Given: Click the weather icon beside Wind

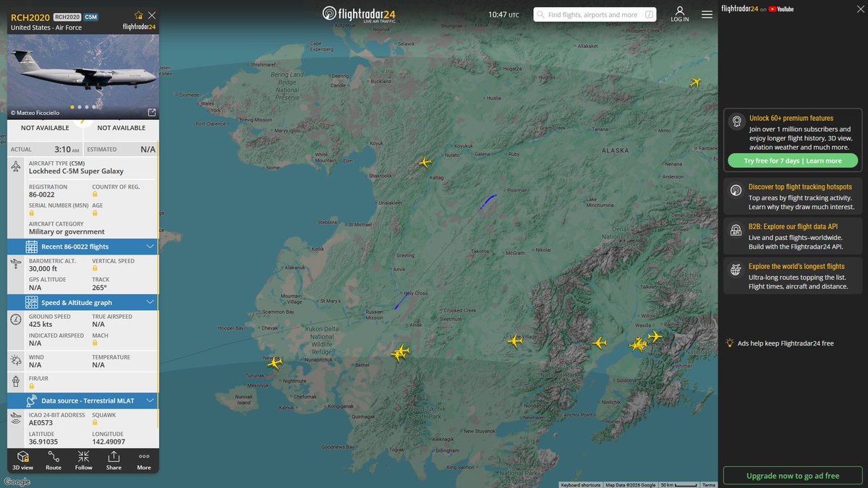Looking at the screenshot, I should 17,361.
